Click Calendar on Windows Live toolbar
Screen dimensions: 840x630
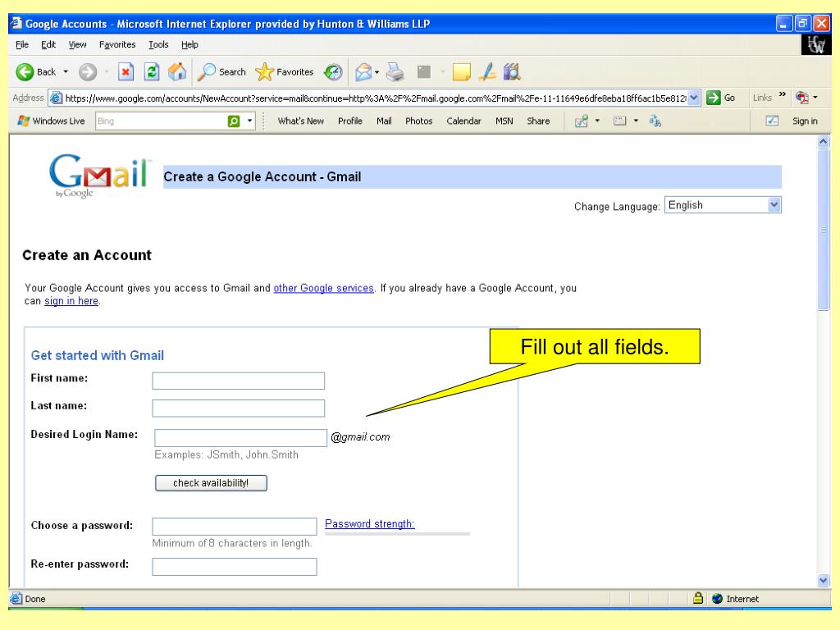click(463, 121)
